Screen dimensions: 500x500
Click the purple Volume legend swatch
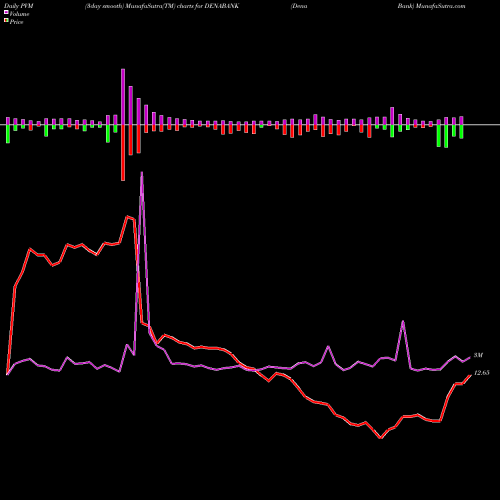coord(6,13)
